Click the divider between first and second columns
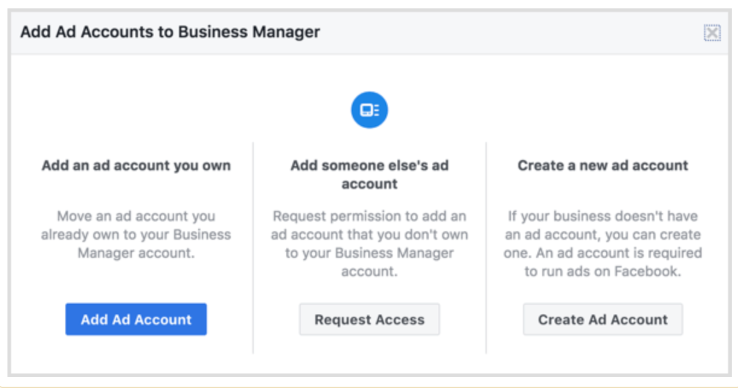Screen dimensions: 738x392 [x=253, y=248]
